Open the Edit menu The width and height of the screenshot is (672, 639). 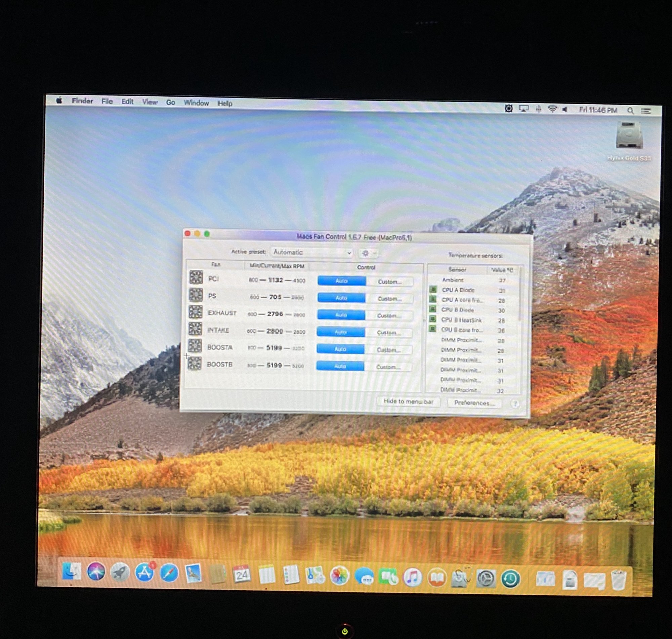(x=127, y=101)
